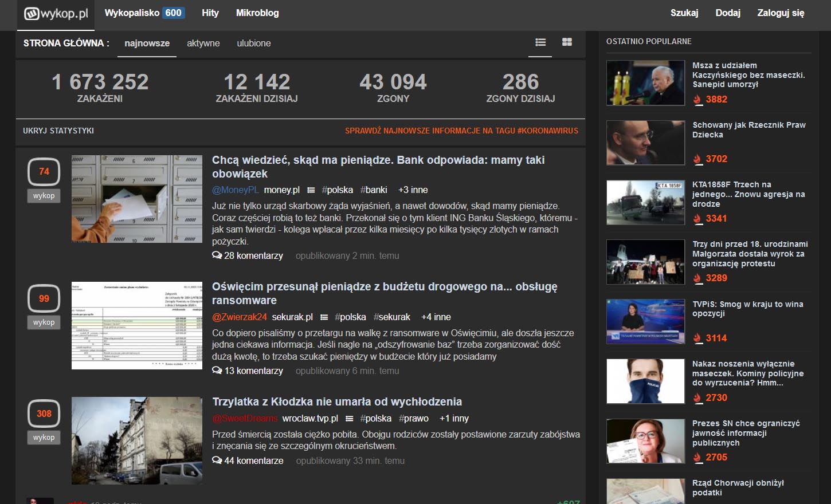Screen dimensions: 831x504
Task: Click comments icon beside 44 komentarze
Action: tap(217, 460)
